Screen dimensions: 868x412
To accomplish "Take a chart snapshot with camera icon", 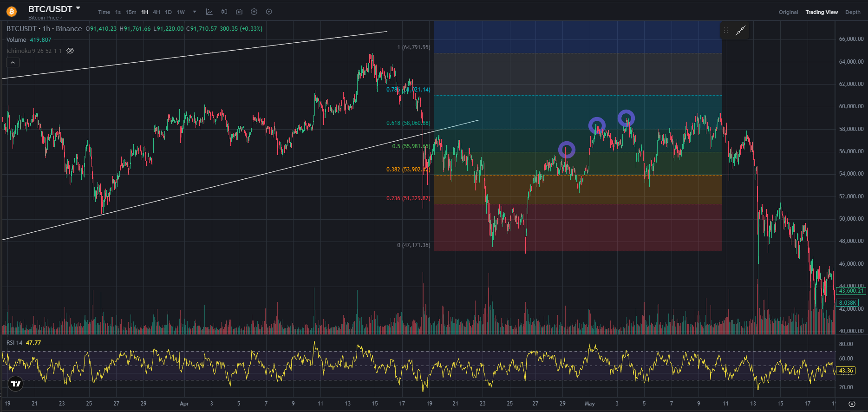I will [239, 12].
